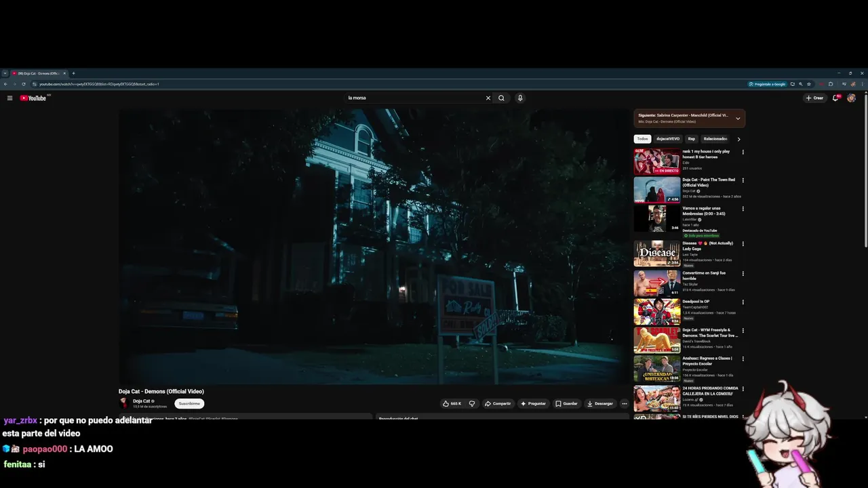This screenshot has height=488, width=868.
Task: Open options menu for 'Paint The Town Red'
Action: point(743,180)
